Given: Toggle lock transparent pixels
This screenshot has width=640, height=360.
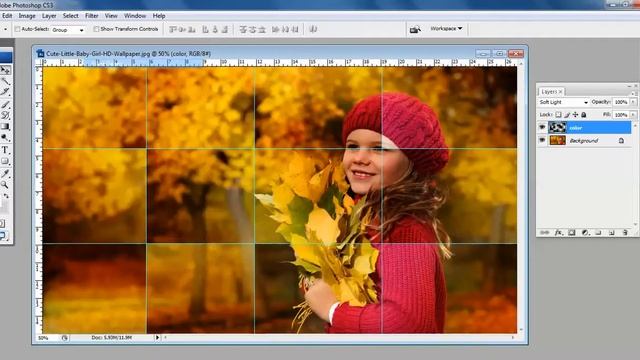Looking at the screenshot, I should 558,115.
